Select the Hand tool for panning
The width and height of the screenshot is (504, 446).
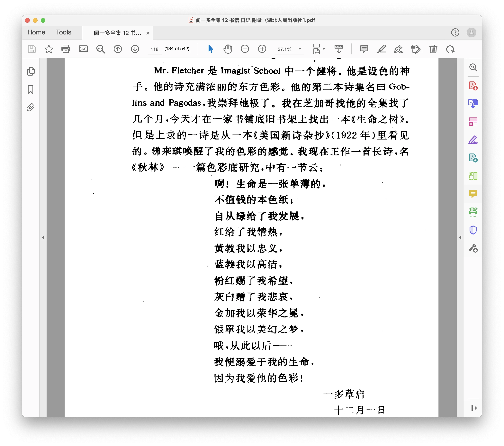[227, 49]
